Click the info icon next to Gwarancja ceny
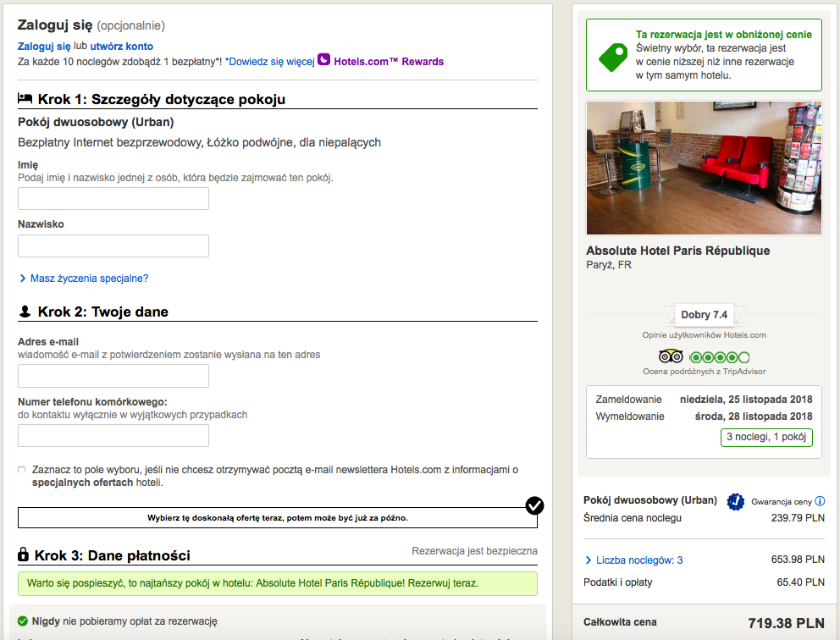 pyautogui.click(x=820, y=501)
